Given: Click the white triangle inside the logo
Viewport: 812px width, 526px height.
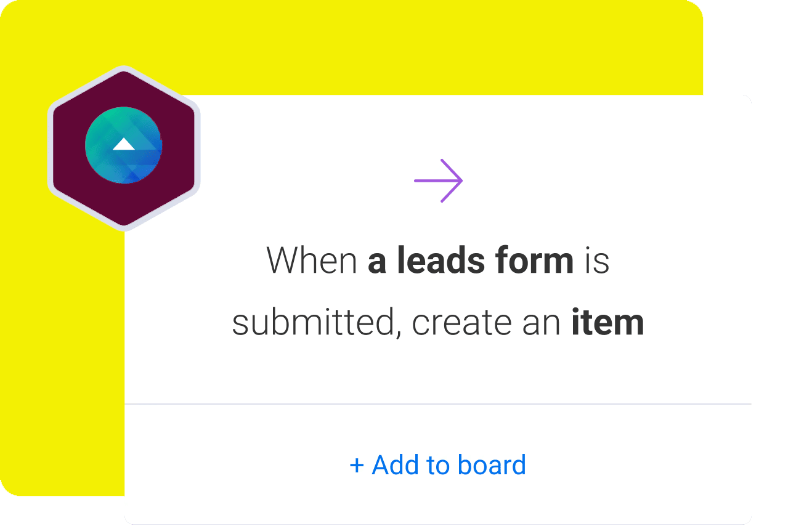Looking at the screenshot, I should point(124,144).
